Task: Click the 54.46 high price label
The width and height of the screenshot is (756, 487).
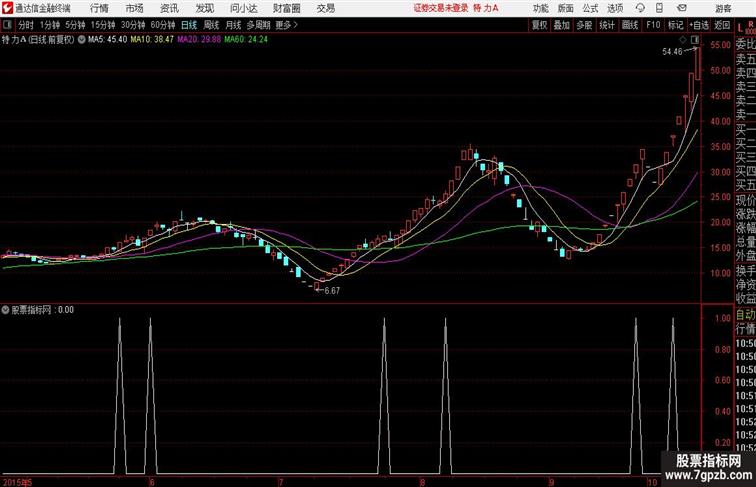Action: point(672,52)
